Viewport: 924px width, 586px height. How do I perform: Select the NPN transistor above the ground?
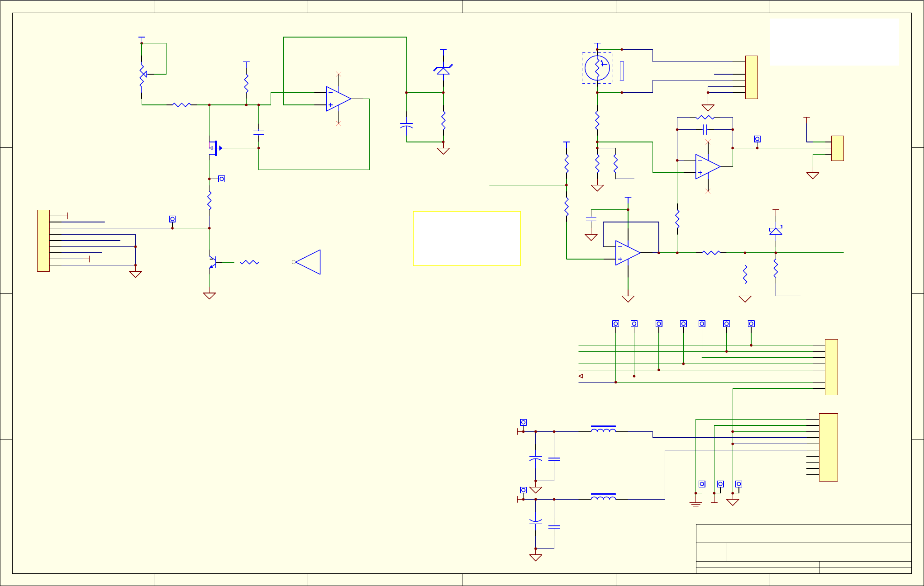212,262
